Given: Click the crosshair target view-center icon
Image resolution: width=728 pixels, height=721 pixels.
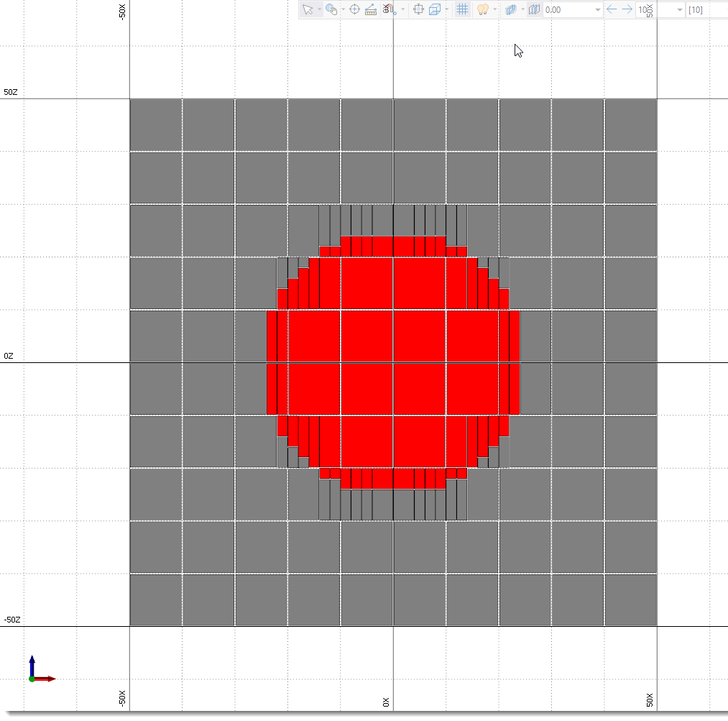Looking at the screenshot, I should [x=354, y=9].
